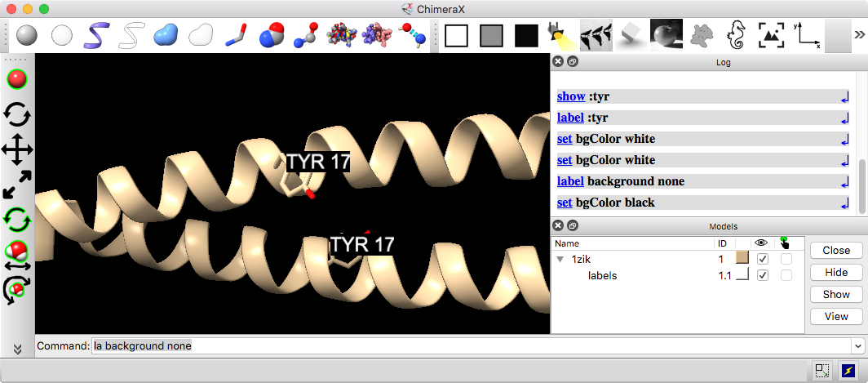Expand the left mouse-mode toolbar overflow
868x383 pixels.
[x=17, y=349]
